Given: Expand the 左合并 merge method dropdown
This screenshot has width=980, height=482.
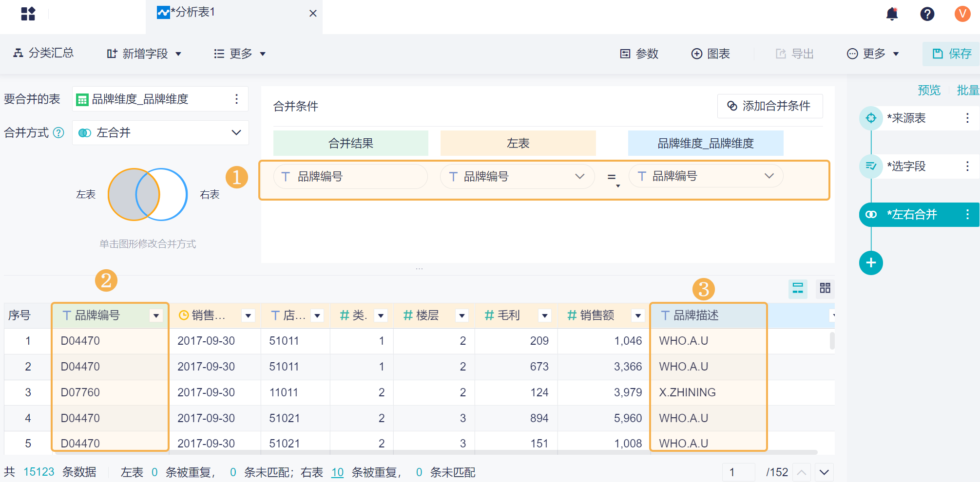Looking at the screenshot, I should [x=236, y=133].
